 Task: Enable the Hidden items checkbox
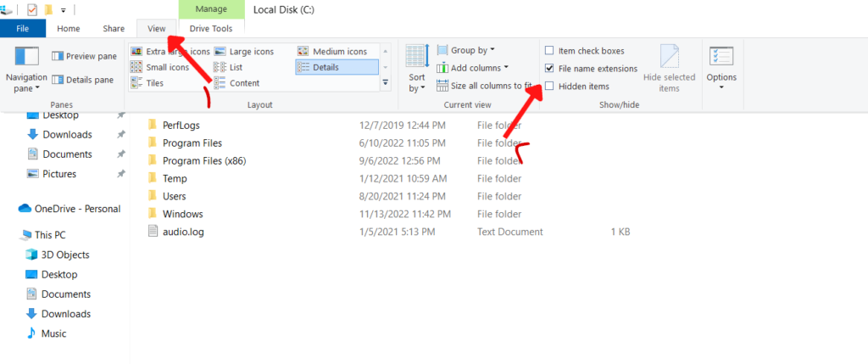550,87
